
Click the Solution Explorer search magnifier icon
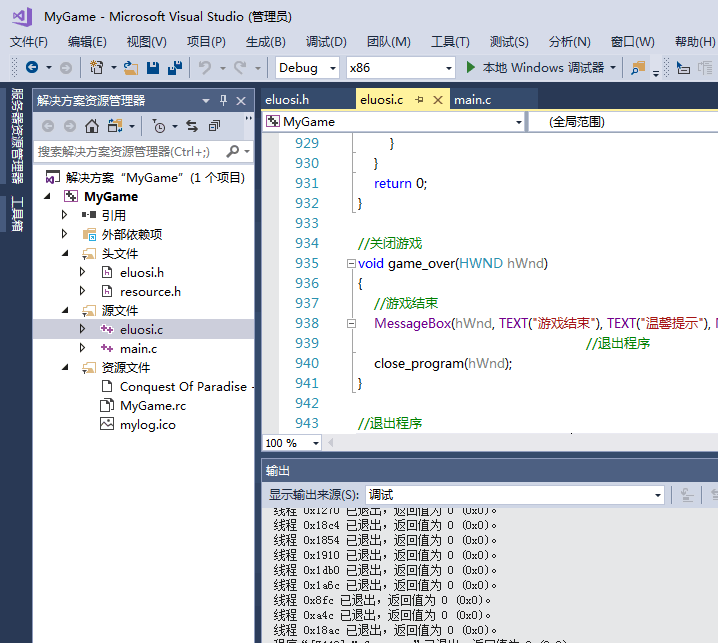(x=233, y=151)
